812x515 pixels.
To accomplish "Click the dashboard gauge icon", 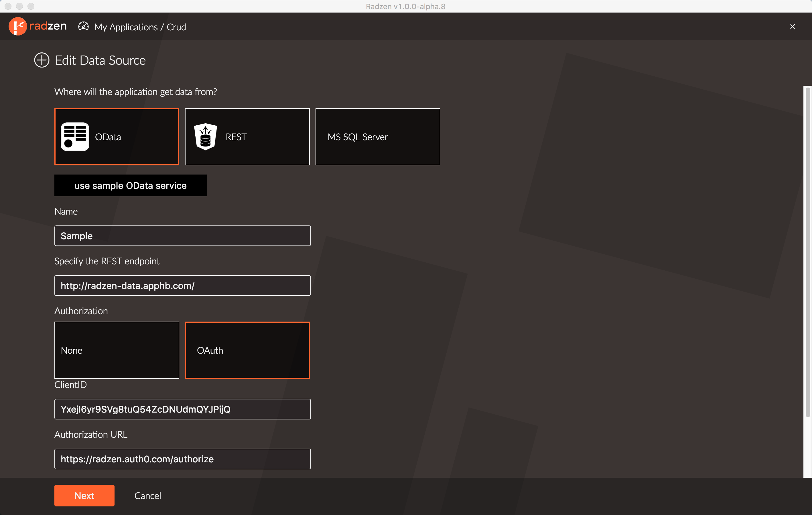I will [x=83, y=26].
